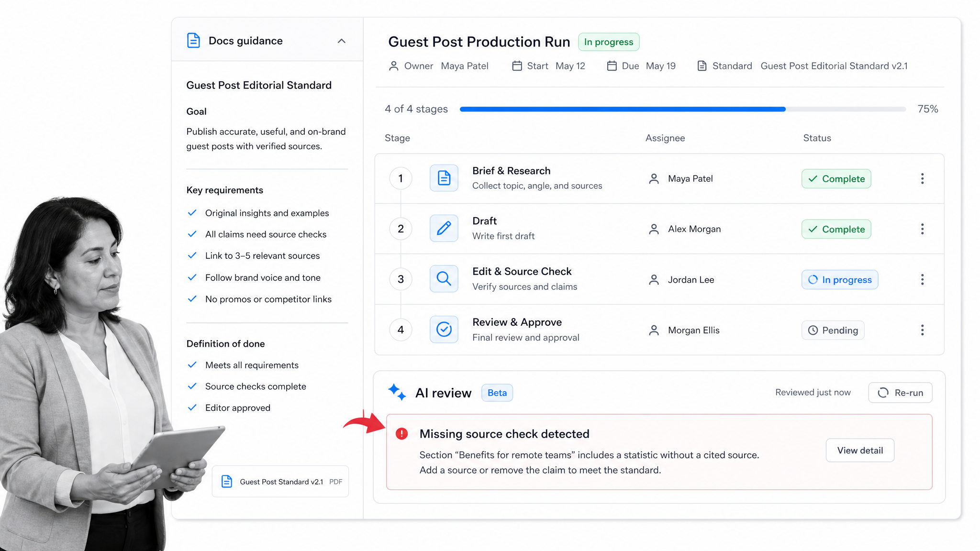The height and width of the screenshot is (551, 980).
Task: Open more options for Brief & Research row
Action: 922,178
